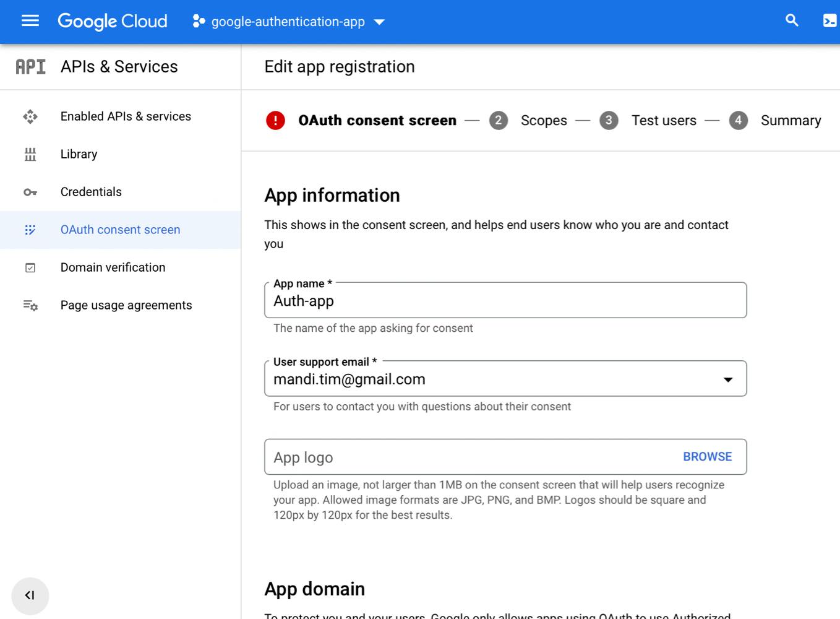
Task: Click the App logo upload field
Action: pyautogui.click(x=505, y=457)
